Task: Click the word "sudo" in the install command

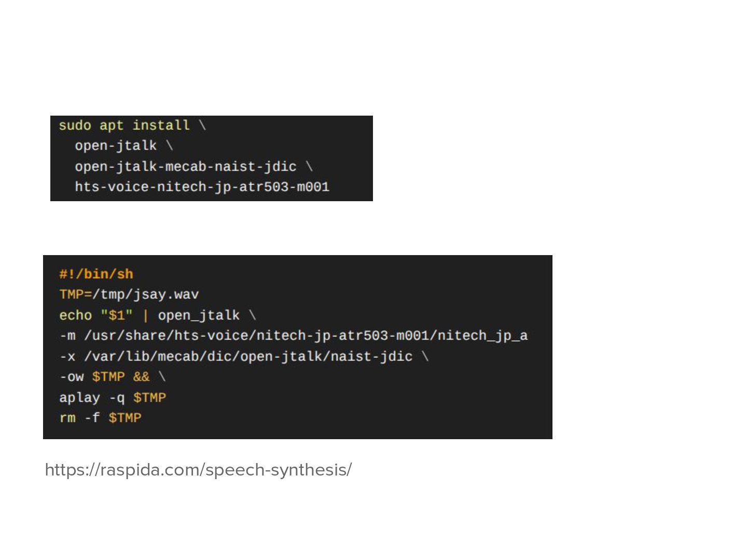Action: point(75,125)
